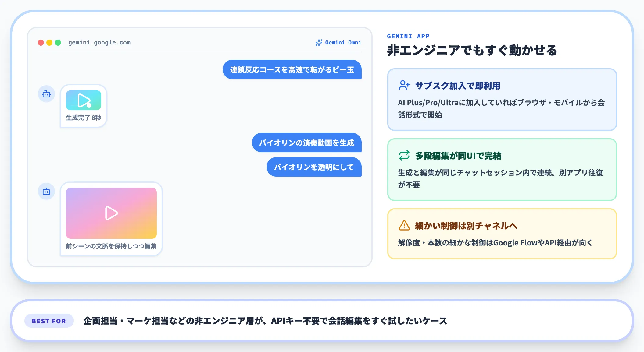The image size is (644, 352).
Task: Click the GEMINI APP heading label
Action: pos(408,36)
